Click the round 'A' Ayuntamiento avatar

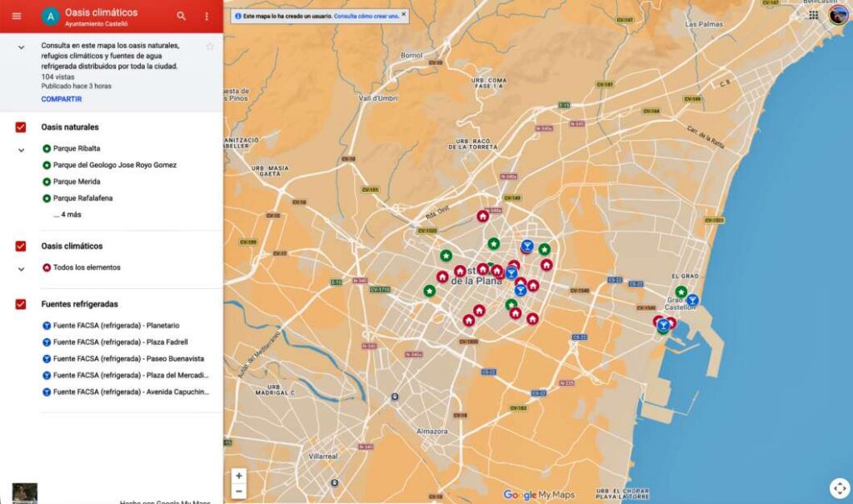[x=51, y=17]
